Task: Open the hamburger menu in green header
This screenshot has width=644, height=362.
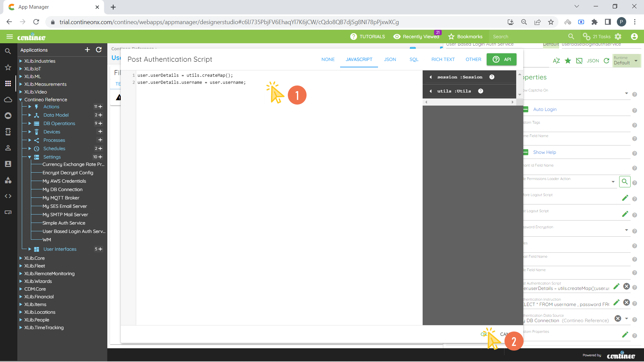Action: tap(9, 37)
